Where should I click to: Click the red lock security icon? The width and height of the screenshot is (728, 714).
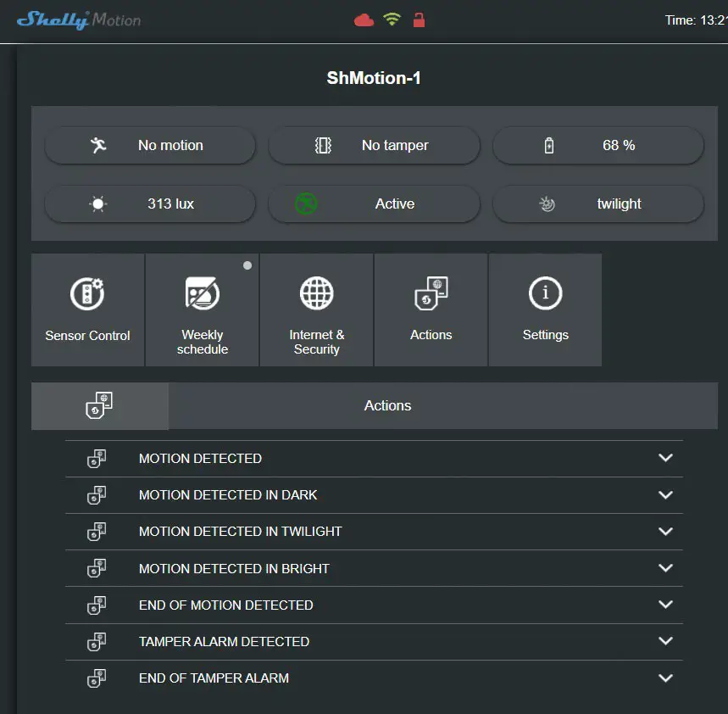[419, 19]
